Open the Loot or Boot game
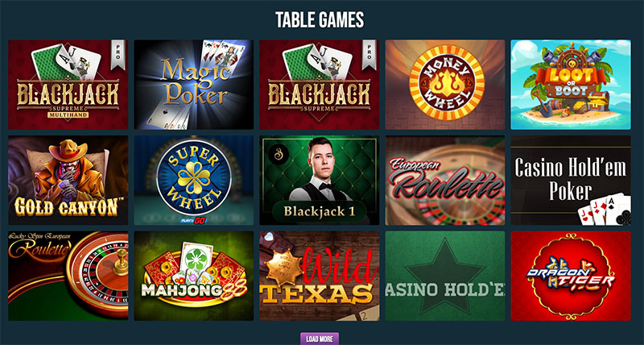 click(571, 85)
